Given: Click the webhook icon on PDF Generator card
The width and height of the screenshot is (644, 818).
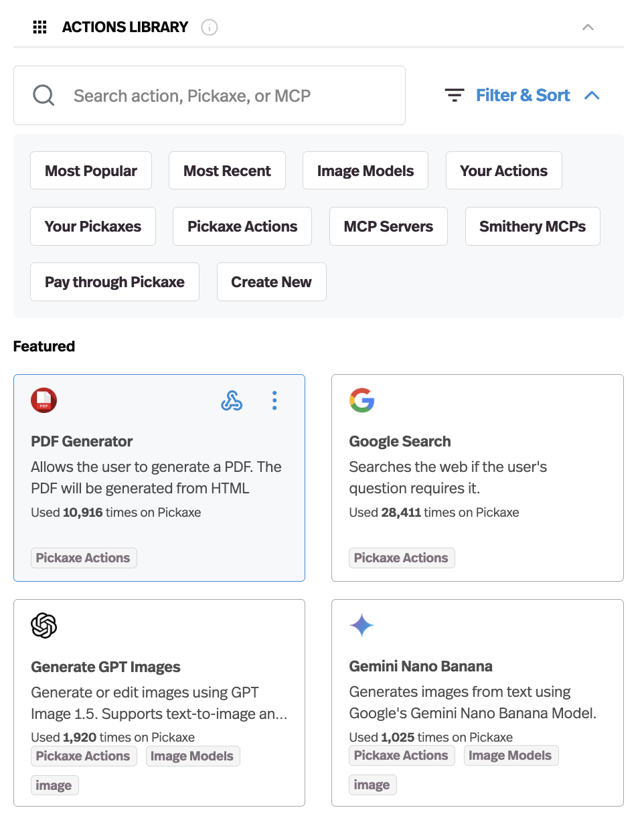Looking at the screenshot, I should (x=232, y=400).
